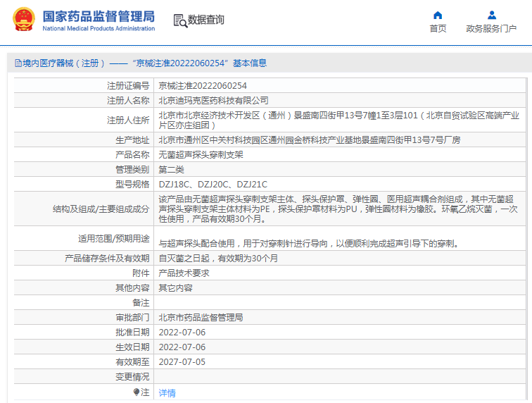Open the 详情 link
Image resolution: width=532 pixels, height=403 pixels.
point(167,393)
